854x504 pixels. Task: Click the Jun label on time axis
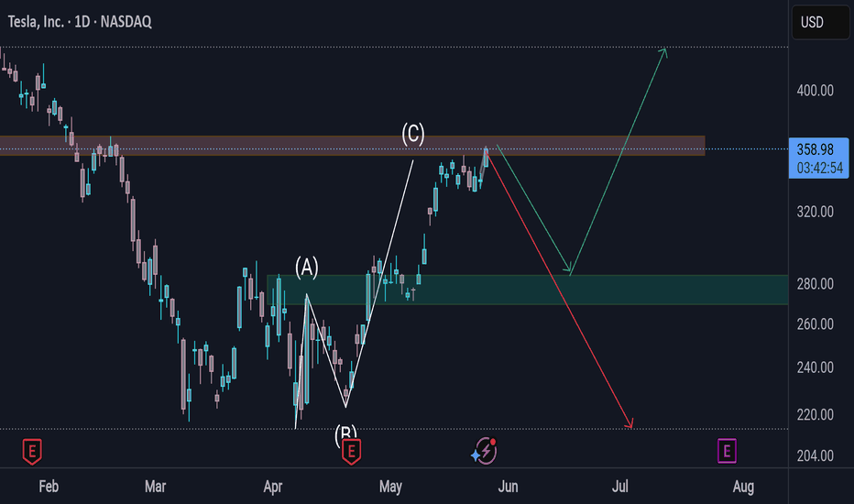[508, 486]
